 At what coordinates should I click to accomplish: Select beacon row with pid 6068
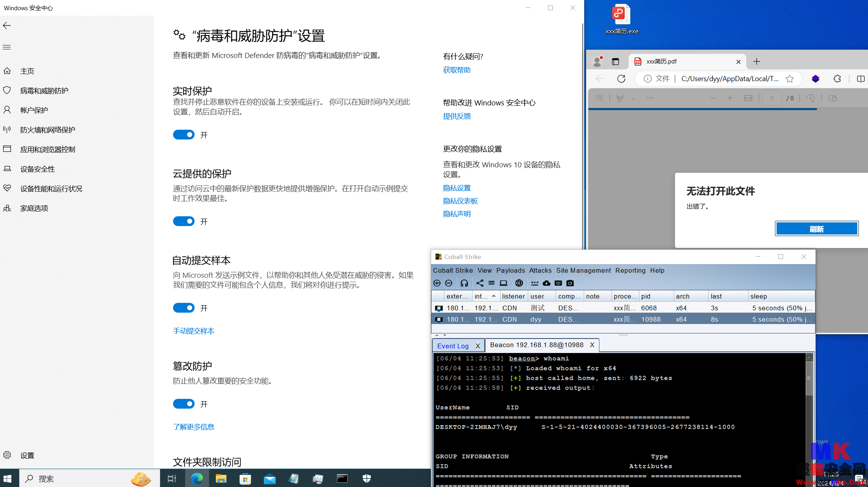pos(623,308)
